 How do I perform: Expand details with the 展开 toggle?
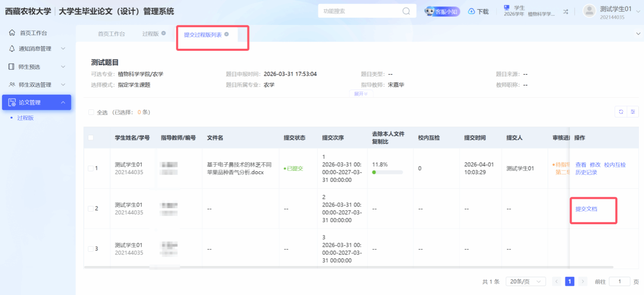360,94
